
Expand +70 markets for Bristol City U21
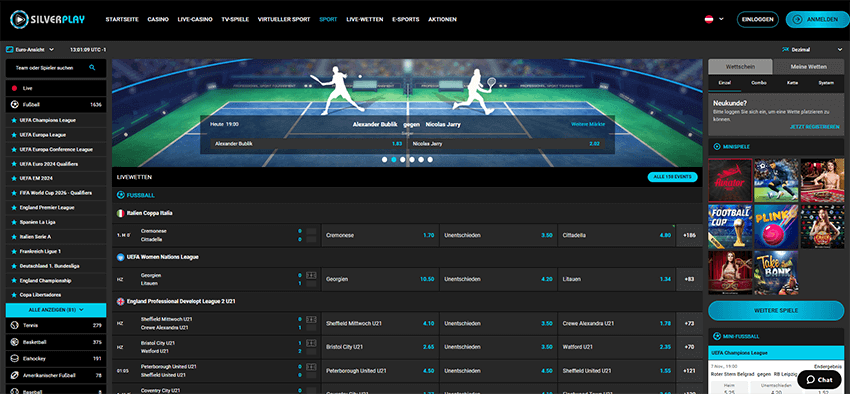tap(690, 347)
